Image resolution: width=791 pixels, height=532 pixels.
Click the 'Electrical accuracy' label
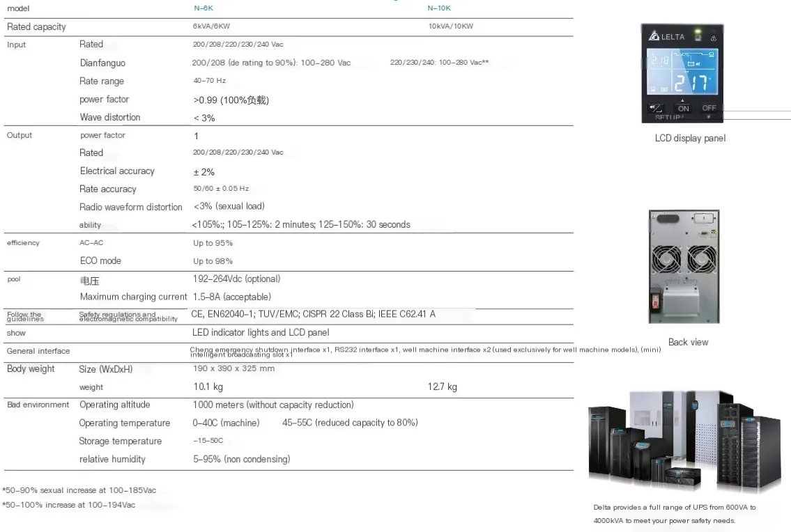(x=117, y=171)
